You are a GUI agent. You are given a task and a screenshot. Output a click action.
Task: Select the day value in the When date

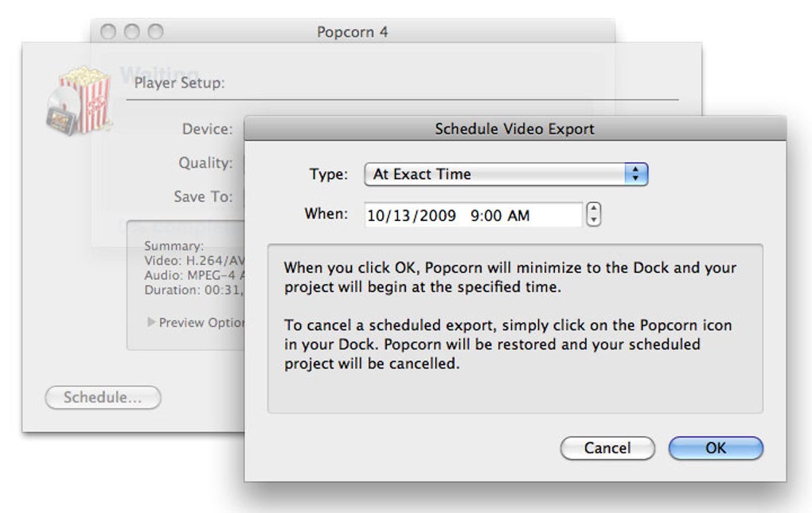[x=403, y=216]
